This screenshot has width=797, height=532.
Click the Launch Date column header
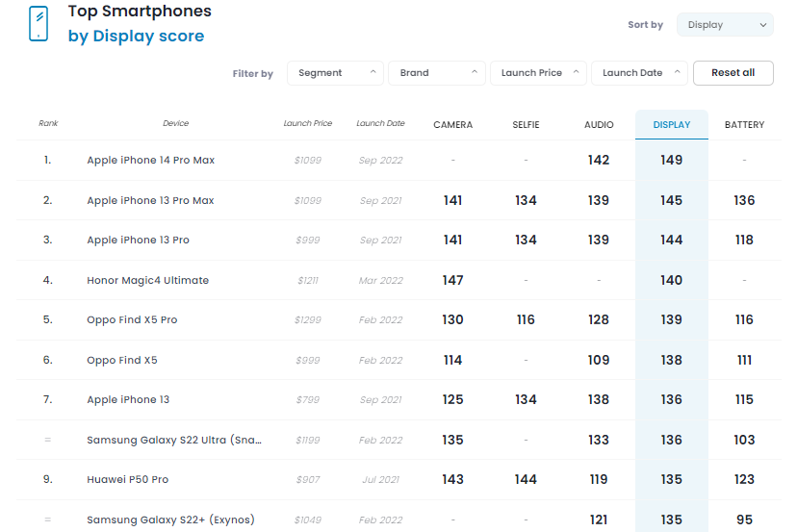380,123
